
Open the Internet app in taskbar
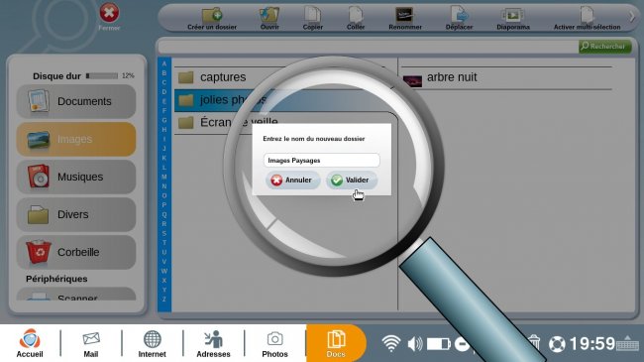[152, 343]
